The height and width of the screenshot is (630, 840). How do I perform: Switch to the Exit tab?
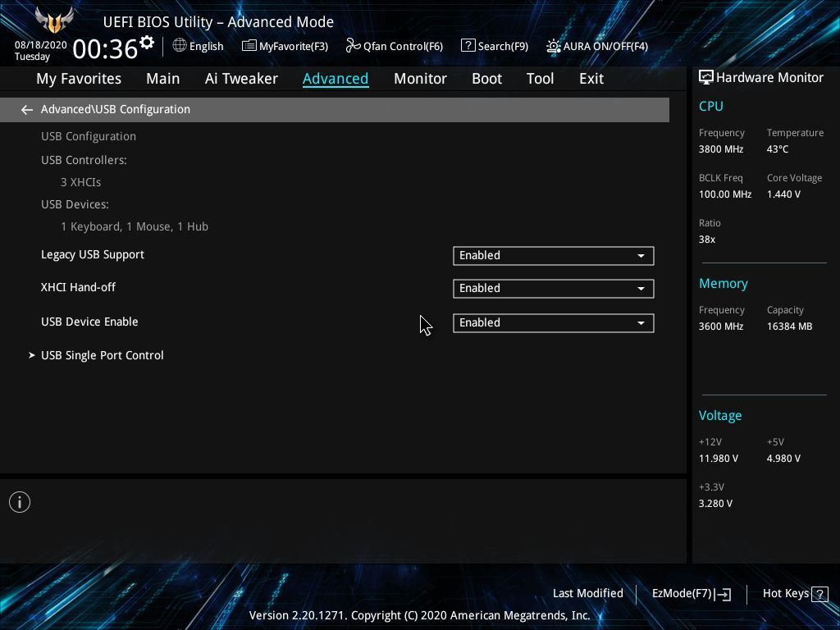click(x=591, y=79)
